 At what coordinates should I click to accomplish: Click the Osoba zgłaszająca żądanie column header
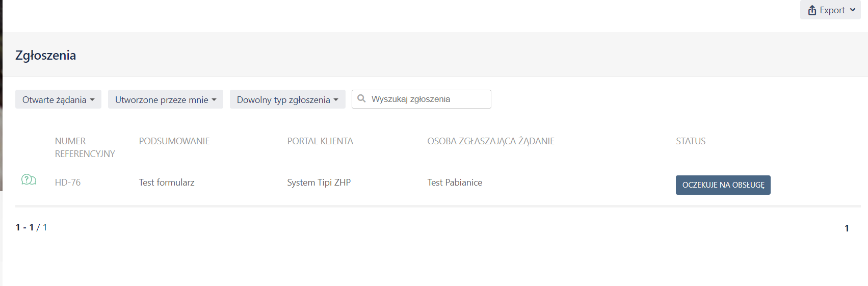click(490, 141)
